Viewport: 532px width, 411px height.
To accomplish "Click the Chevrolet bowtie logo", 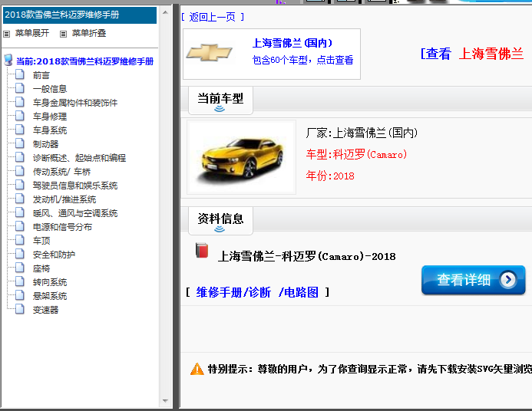I will click(210, 53).
